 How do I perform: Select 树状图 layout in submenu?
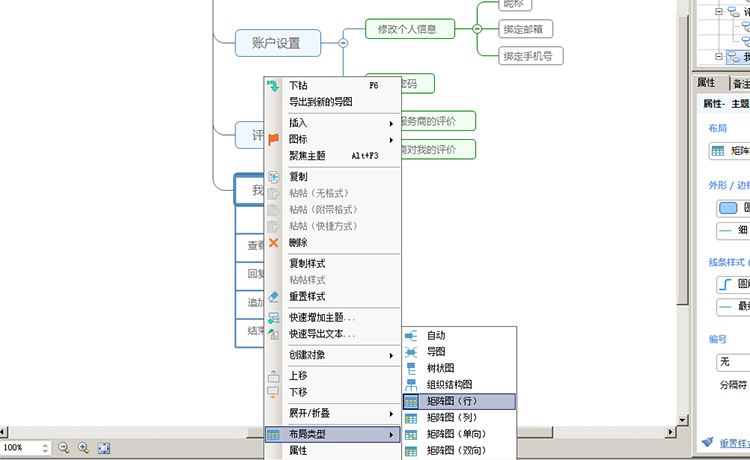(x=459, y=368)
